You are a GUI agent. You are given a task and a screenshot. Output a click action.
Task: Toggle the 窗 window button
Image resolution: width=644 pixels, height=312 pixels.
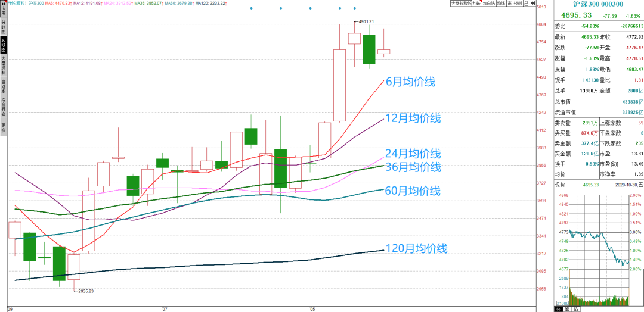pos(510,4)
